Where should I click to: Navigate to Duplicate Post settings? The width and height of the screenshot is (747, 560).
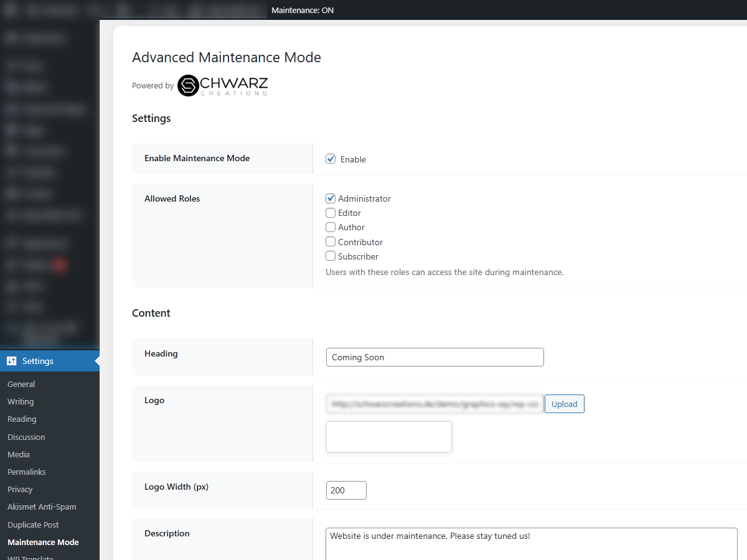[33, 525]
